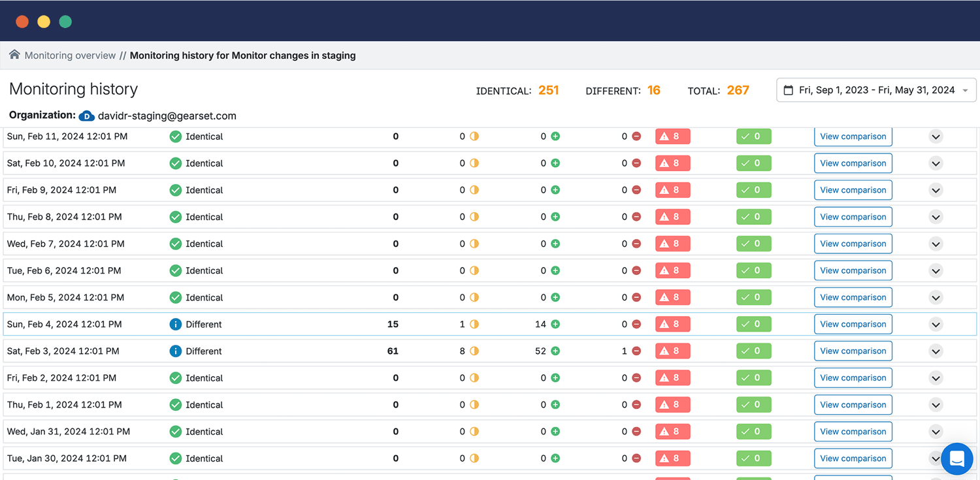Screen dimensions: 980x480
Task: Open the chat support widget
Action: click(x=957, y=458)
